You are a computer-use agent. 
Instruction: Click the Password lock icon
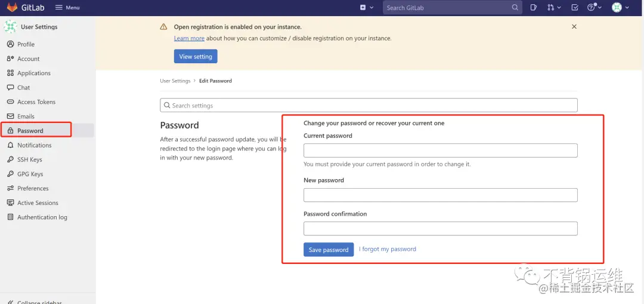click(x=10, y=130)
